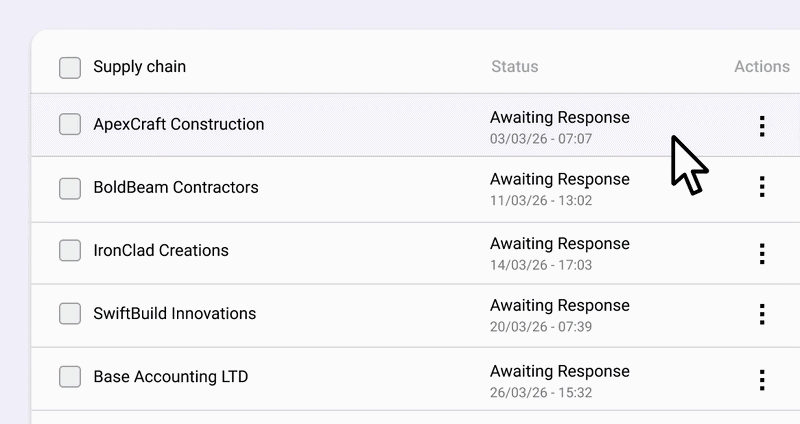Click the IronClad Creations name

point(160,251)
